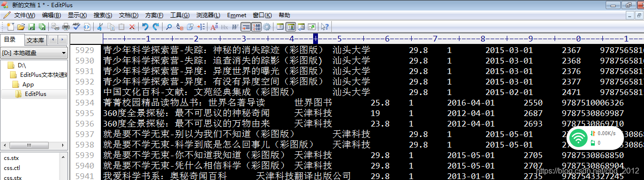Toggle Word Wrap with the W icon
Viewport: 644px width, 180px height.
pyautogui.click(x=235, y=27)
